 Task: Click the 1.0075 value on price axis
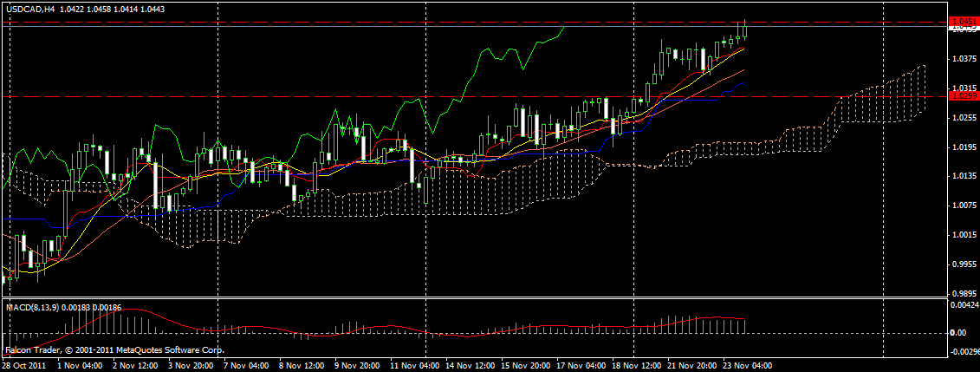tap(964, 206)
